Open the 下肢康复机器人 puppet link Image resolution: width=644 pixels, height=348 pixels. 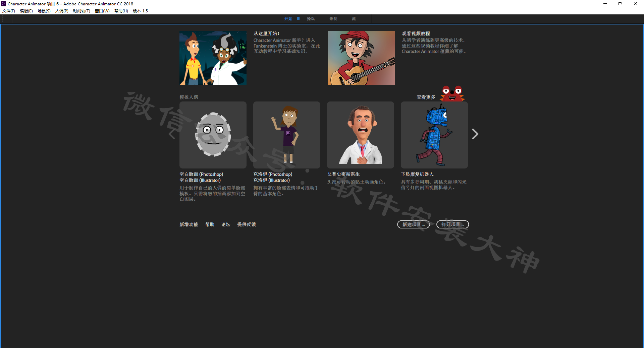coord(417,174)
